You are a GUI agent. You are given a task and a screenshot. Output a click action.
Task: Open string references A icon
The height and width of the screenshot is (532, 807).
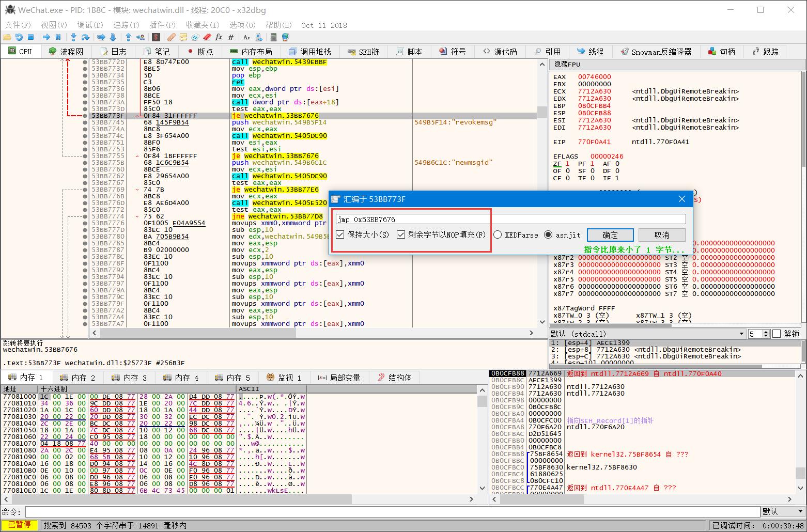[246, 37]
